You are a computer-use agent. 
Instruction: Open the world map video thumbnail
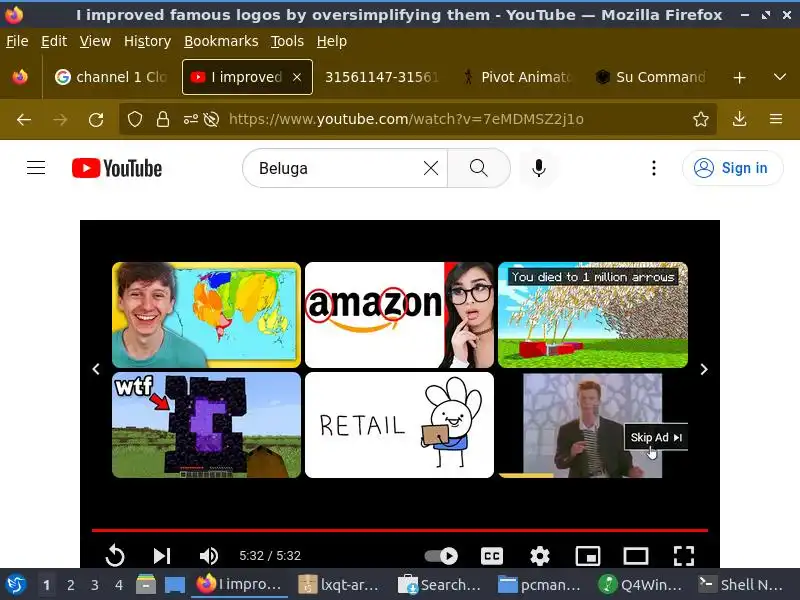(206, 315)
